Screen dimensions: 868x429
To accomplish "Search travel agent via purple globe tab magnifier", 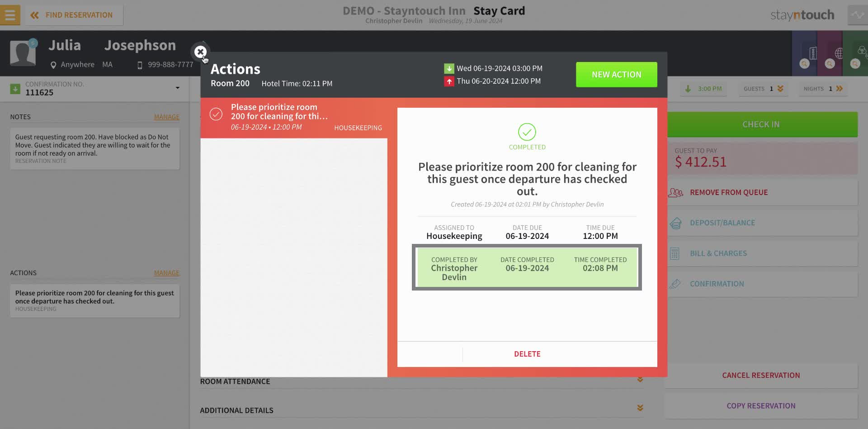I will (830, 64).
